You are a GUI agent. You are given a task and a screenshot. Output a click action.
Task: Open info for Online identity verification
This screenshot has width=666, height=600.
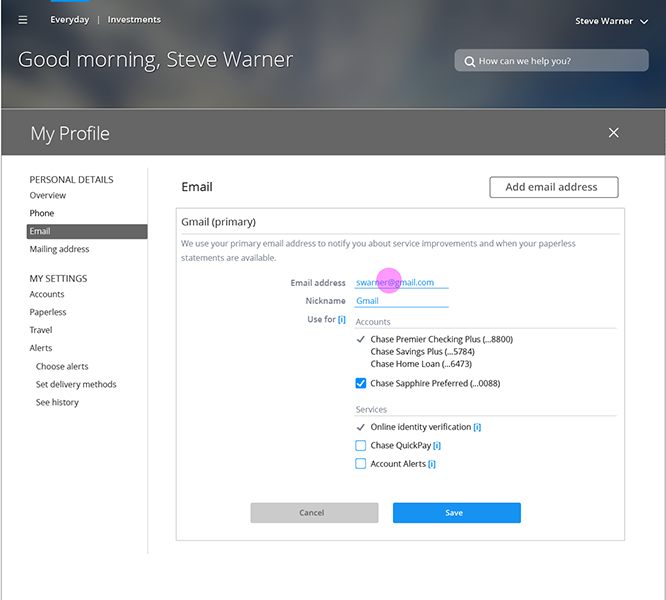pyautogui.click(x=477, y=427)
